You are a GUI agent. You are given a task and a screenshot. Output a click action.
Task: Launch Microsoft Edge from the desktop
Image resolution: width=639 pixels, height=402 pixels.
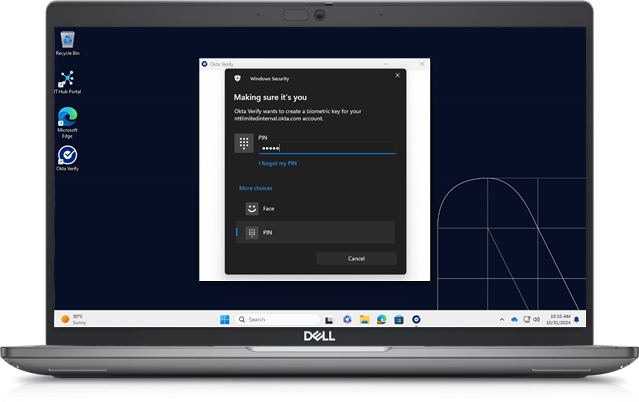click(x=67, y=118)
